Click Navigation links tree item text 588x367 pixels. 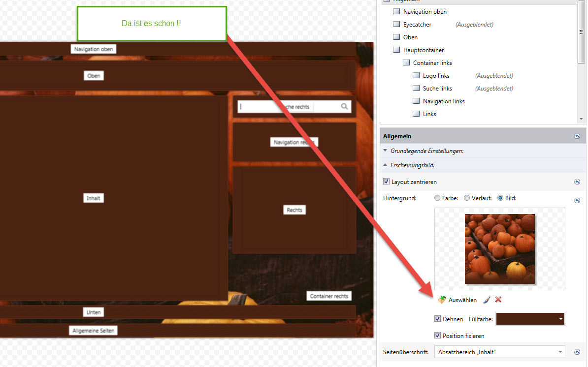(x=444, y=101)
